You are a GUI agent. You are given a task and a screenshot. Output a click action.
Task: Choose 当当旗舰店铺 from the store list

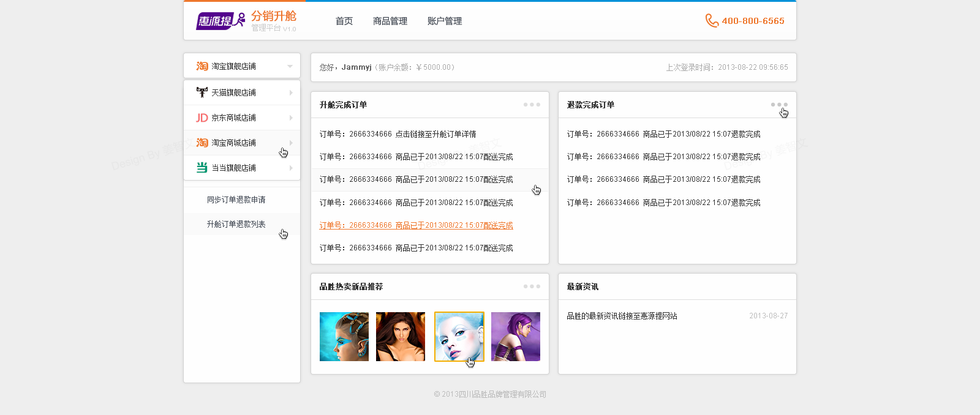(242, 168)
